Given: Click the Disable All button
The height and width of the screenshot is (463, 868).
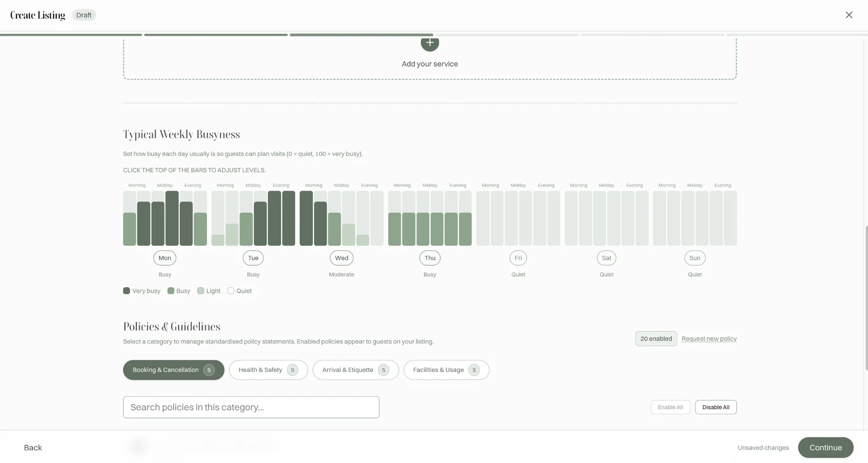Looking at the screenshot, I should coord(716,407).
